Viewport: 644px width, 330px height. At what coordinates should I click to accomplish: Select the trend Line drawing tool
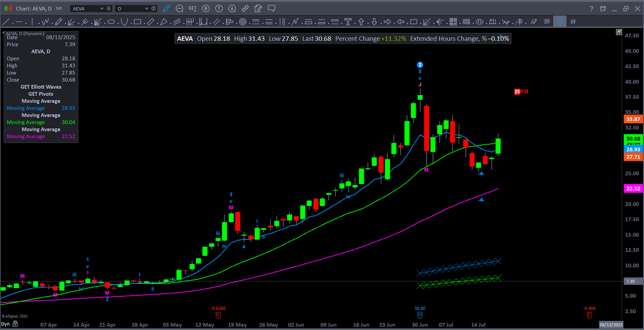pyautogui.click(x=7, y=22)
